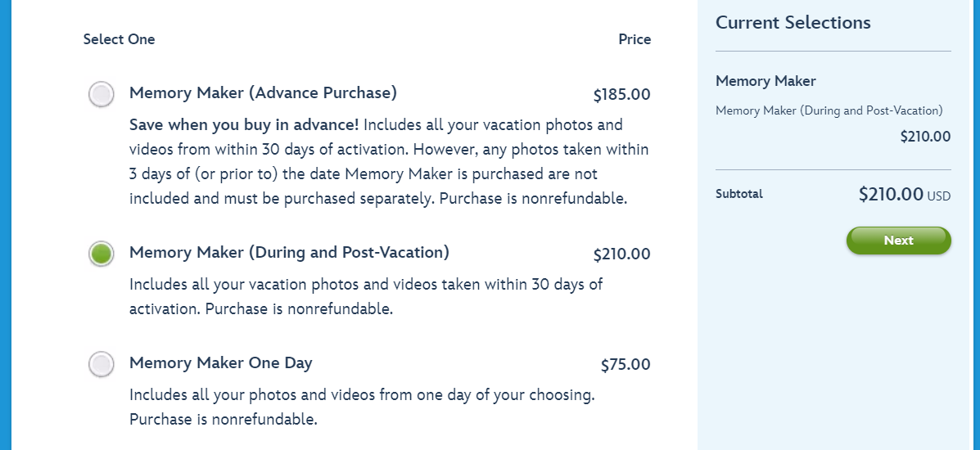The width and height of the screenshot is (980, 450).
Task: Click the Memory Maker (During and Post-Vacation) option title
Action: (x=289, y=252)
